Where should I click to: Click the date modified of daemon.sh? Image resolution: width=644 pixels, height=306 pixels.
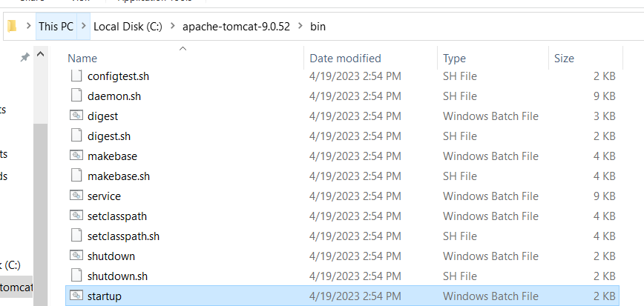355,96
